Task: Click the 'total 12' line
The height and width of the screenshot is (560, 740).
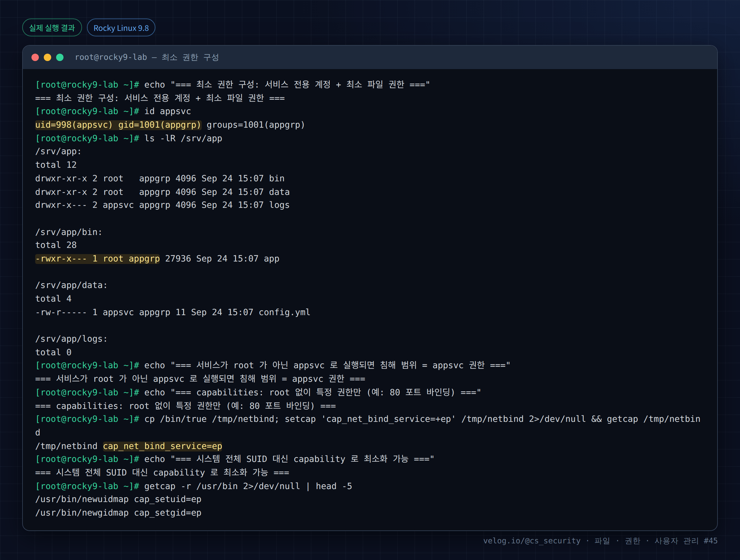Action: pos(56,165)
